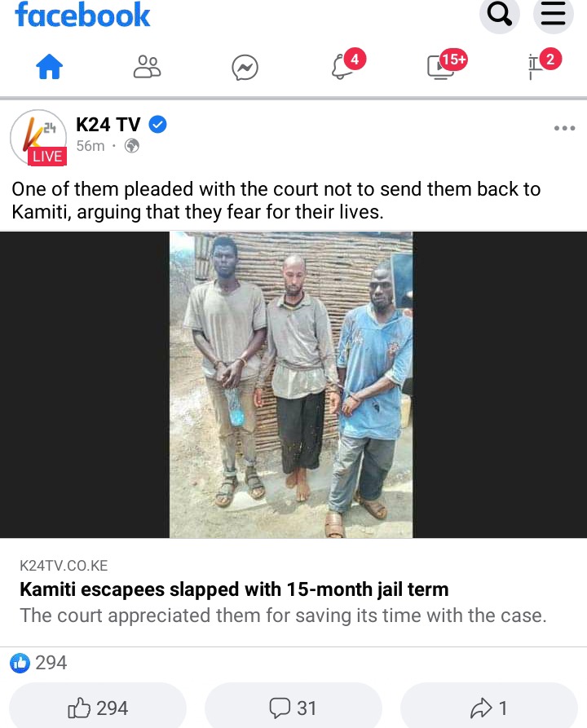Viewport: 587px width, 728px height.
Task: Share the K24 TV post
Action: (488, 708)
